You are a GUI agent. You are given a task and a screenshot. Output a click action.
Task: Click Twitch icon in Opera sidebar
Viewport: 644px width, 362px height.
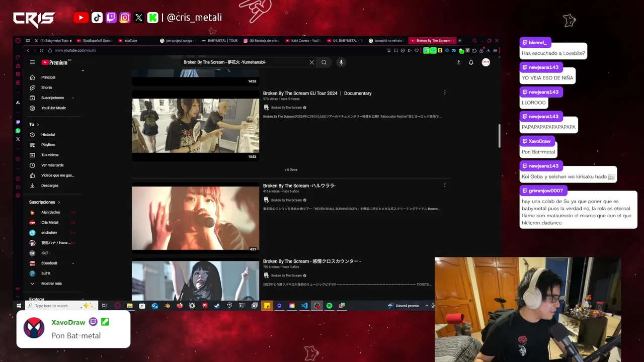(18, 122)
